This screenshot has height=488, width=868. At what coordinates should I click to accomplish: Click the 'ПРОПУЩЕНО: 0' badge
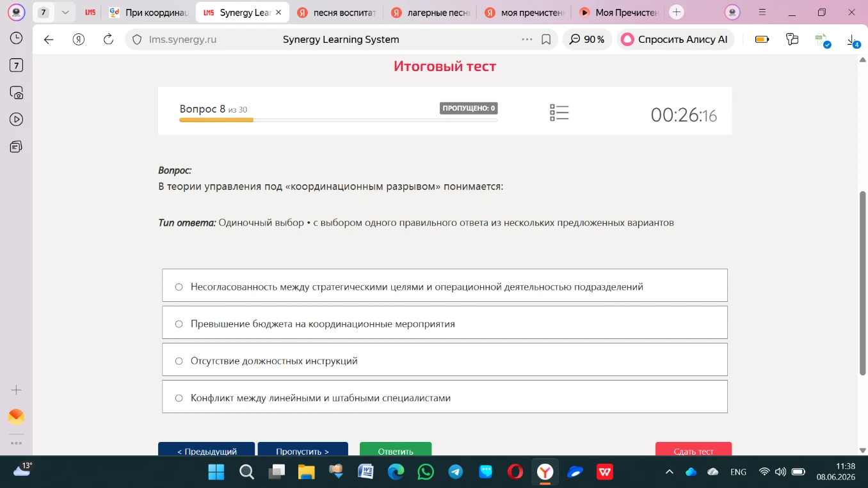point(469,108)
